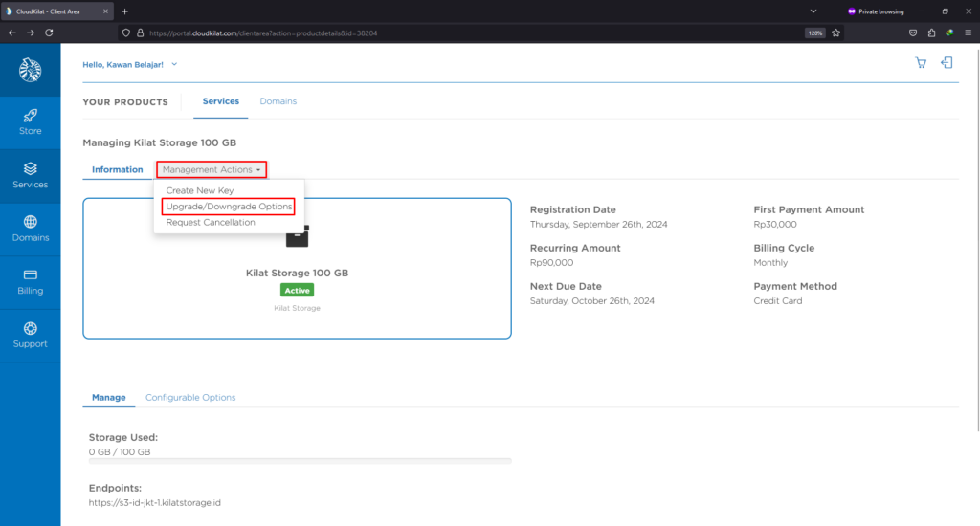Switch to the Services tab

pyautogui.click(x=221, y=101)
